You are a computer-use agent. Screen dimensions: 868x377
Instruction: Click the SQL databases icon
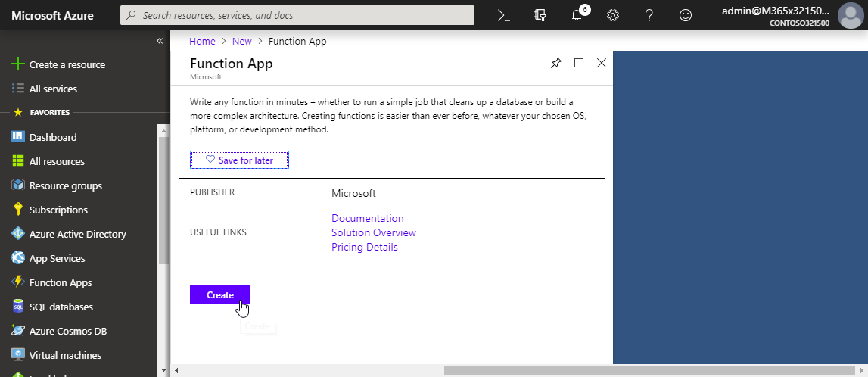click(18, 307)
